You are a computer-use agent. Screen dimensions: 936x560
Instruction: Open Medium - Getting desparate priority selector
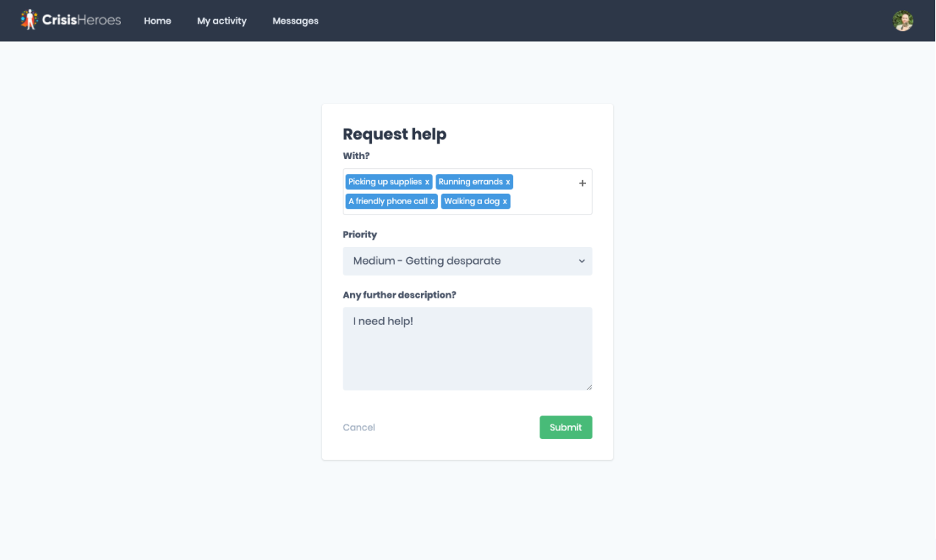(x=467, y=261)
